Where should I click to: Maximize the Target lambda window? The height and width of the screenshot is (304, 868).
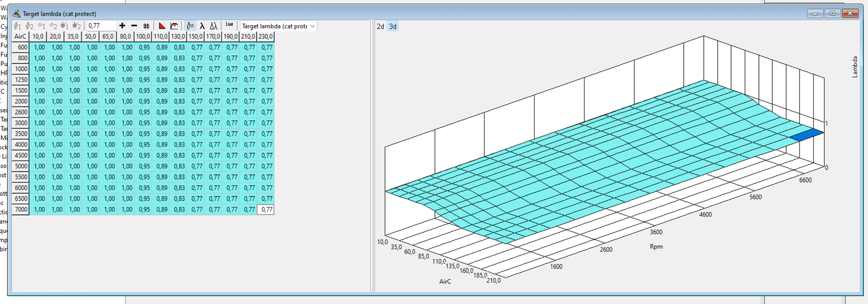832,13
